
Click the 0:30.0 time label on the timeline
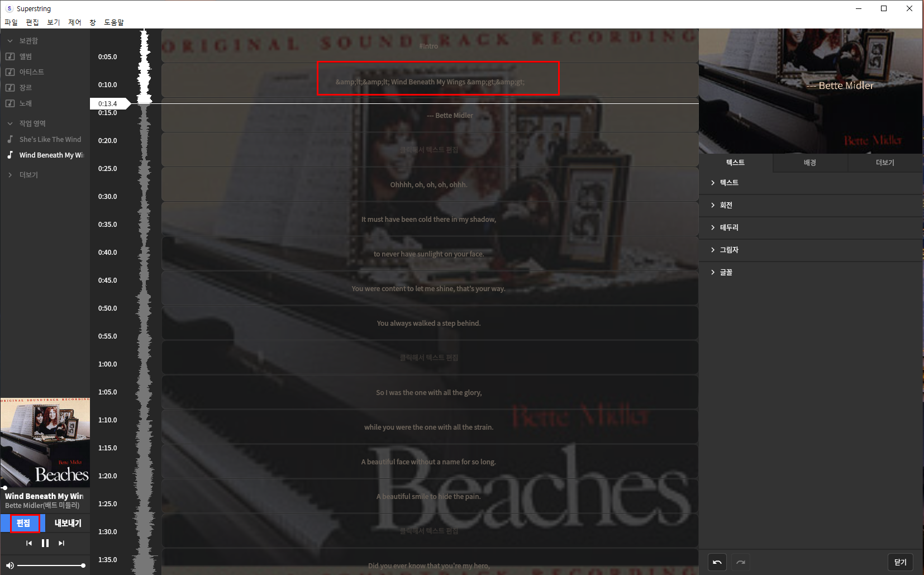click(x=108, y=197)
